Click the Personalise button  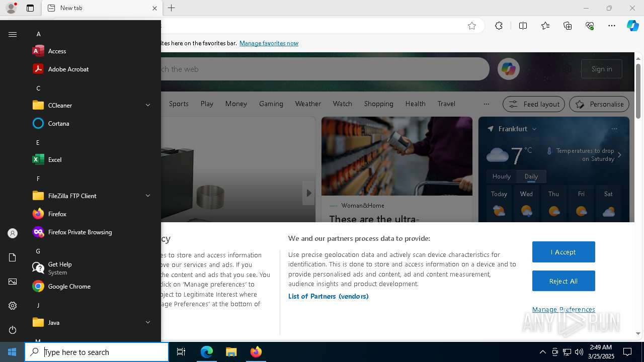pos(599,104)
